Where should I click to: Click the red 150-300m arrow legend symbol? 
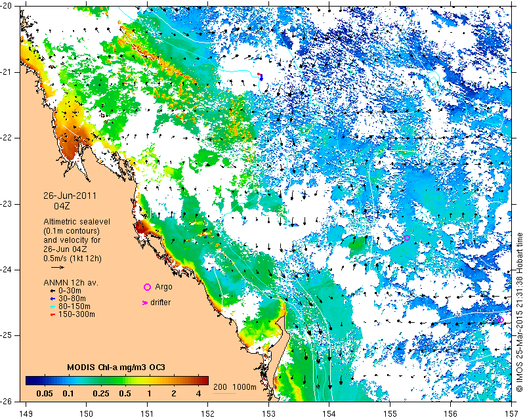pyautogui.click(x=52, y=314)
